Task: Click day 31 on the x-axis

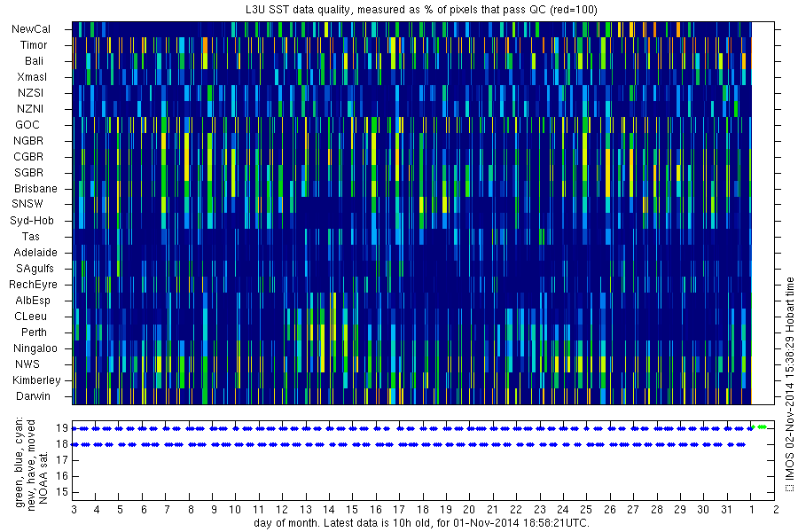Action: (727, 510)
